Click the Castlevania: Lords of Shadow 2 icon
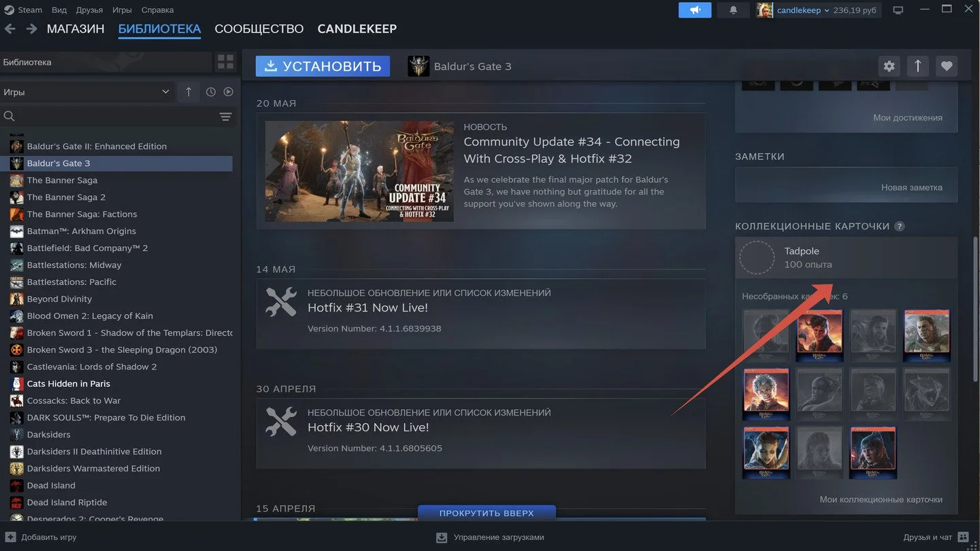 point(16,367)
